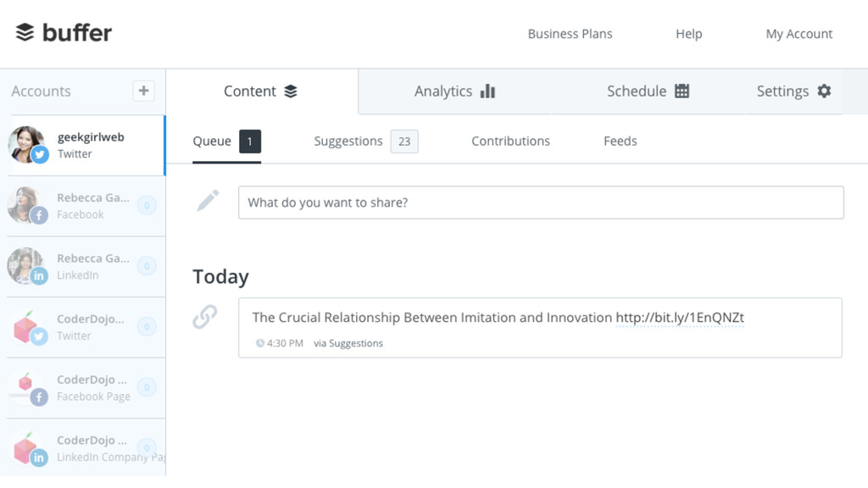Viewport: 868px width, 488px height.
Task: Click the Analytics bar chart icon
Action: pos(487,91)
